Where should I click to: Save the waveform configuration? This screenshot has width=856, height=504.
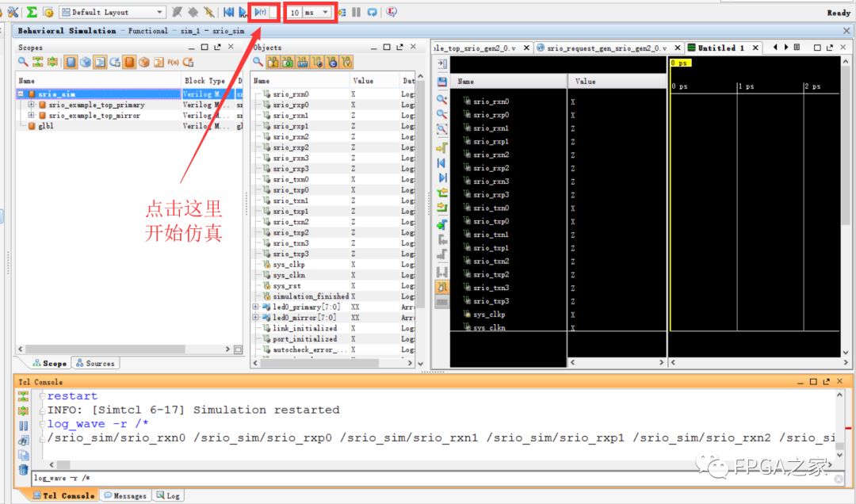442,82
